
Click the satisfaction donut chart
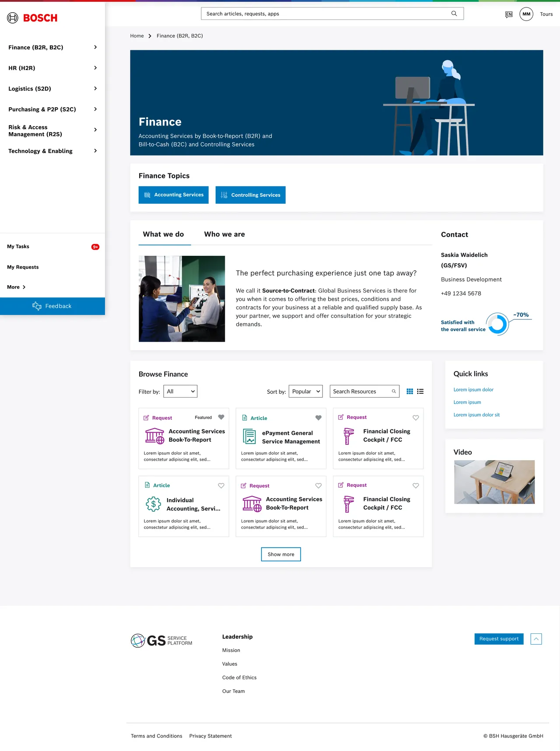click(x=497, y=324)
